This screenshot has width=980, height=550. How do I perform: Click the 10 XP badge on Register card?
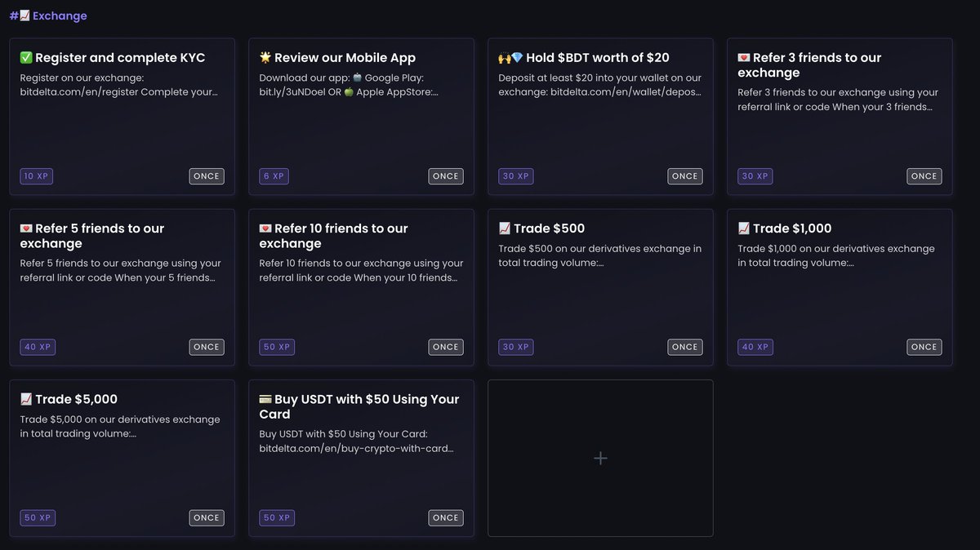[x=37, y=176]
